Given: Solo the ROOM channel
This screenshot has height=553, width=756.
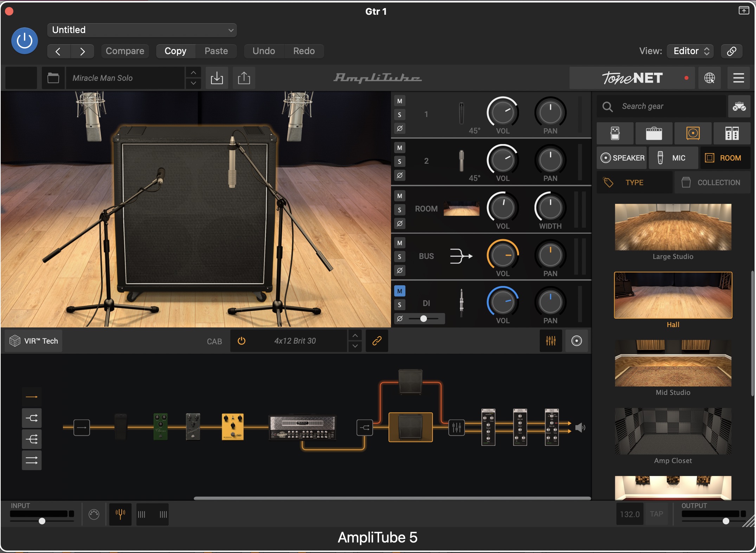Looking at the screenshot, I should point(400,210).
